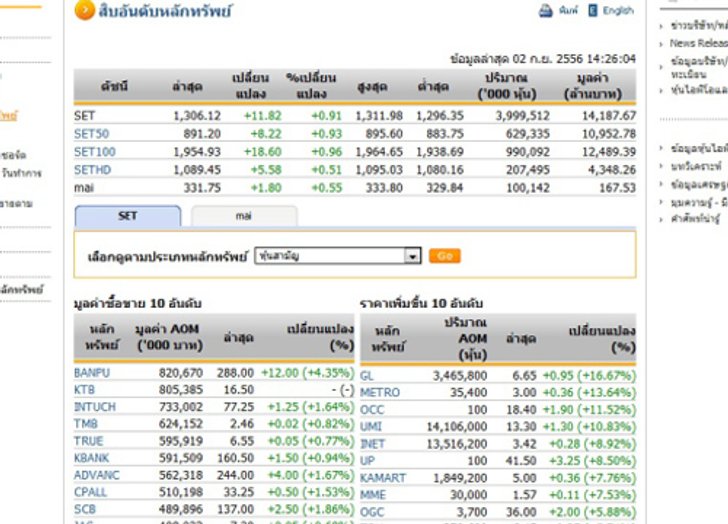Select the mai tab
This screenshot has height=524, width=728.
pyautogui.click(x=244, y=216)
